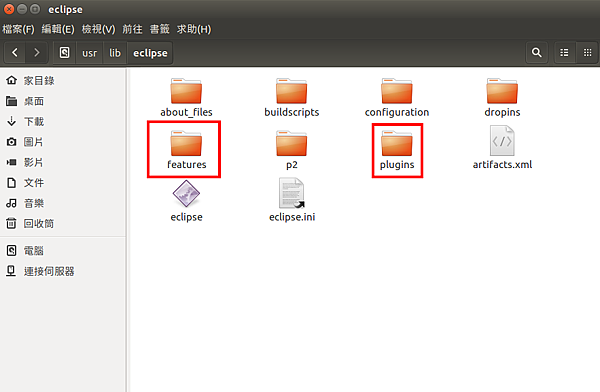Select the eclipse executable icon
The width and height of the screenshot is (600, 392).
point(186,194)
